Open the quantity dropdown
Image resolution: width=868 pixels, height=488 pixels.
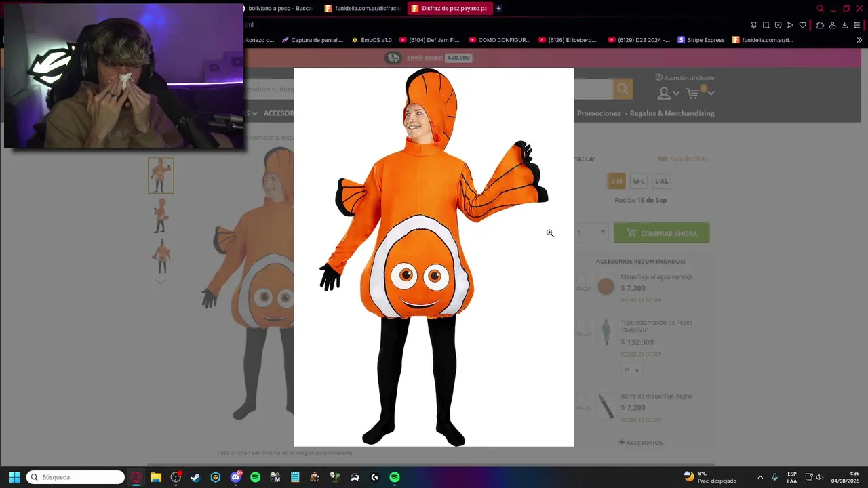tap(591, 232)
